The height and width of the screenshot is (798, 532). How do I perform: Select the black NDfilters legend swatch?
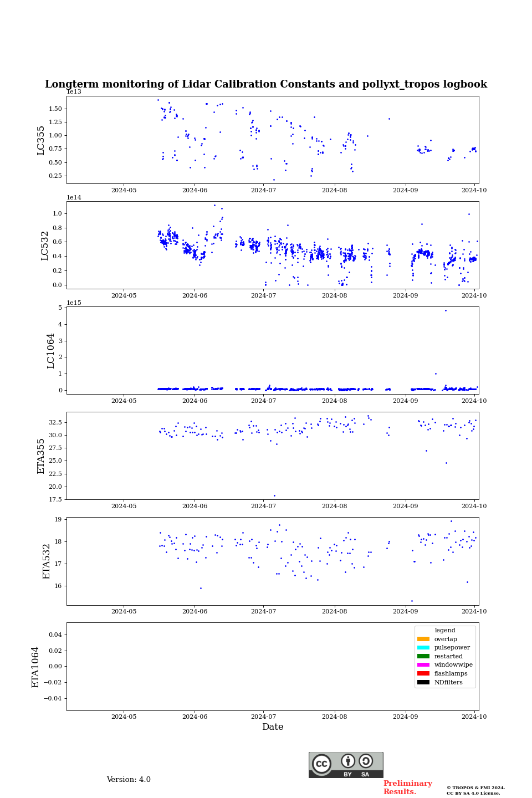423,682
